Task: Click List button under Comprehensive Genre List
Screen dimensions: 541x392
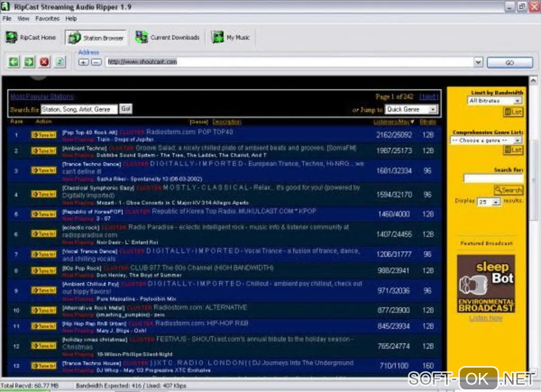Action: [513, 150]
